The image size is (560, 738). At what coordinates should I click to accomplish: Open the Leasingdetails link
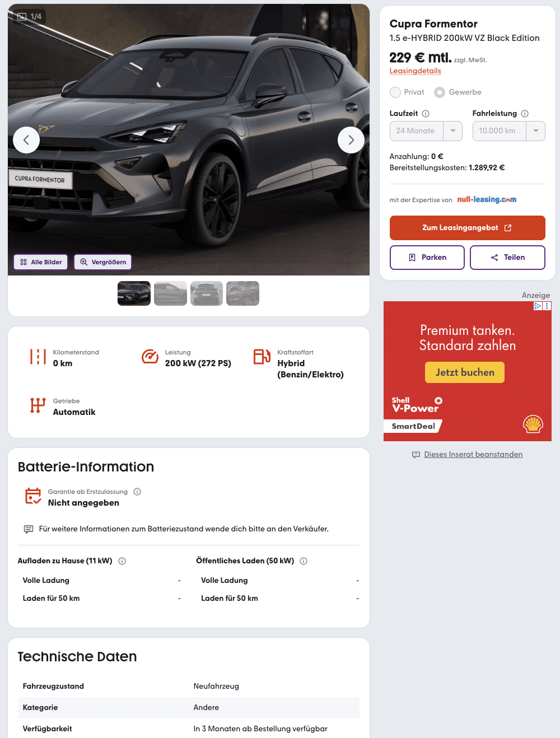click(416, 71)
